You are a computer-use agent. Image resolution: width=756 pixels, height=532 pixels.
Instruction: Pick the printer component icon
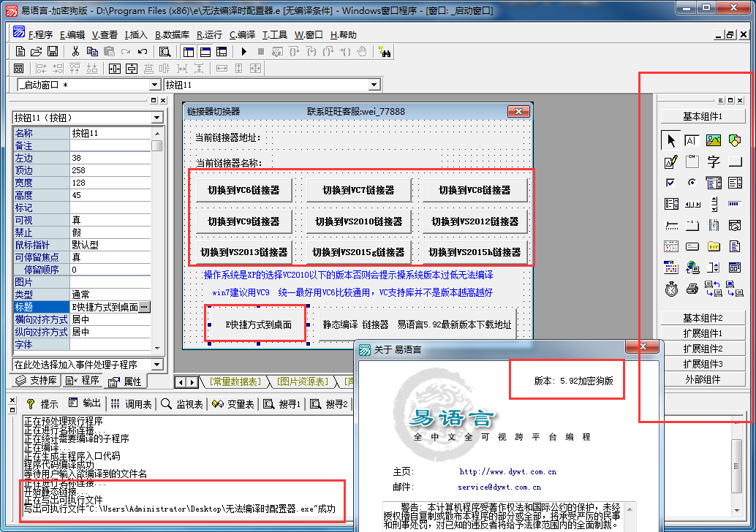coord(692,289)
